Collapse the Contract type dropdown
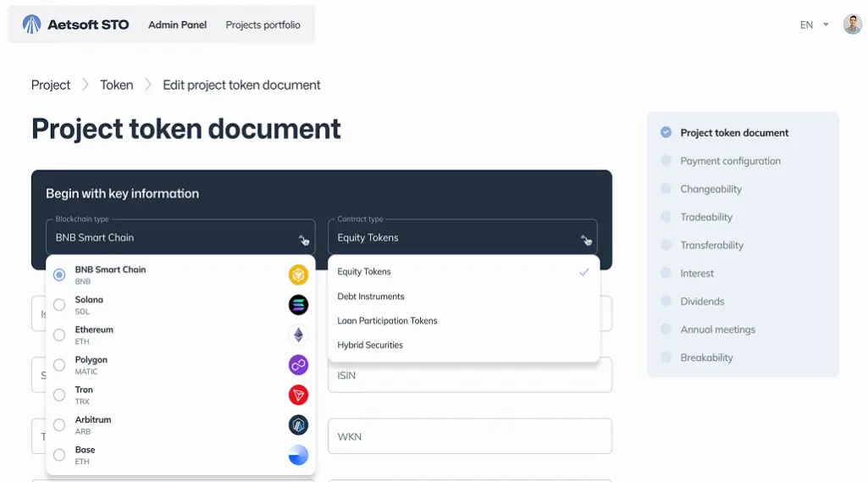This screenshot has width=868, height=482. click(584, 239)
